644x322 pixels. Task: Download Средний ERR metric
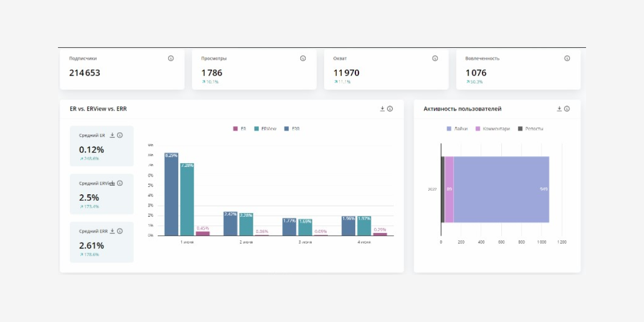112,231
